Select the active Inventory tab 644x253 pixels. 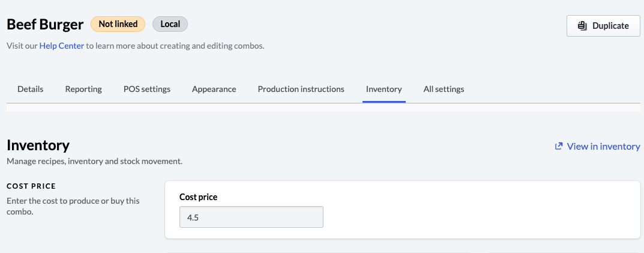point(384,89)
